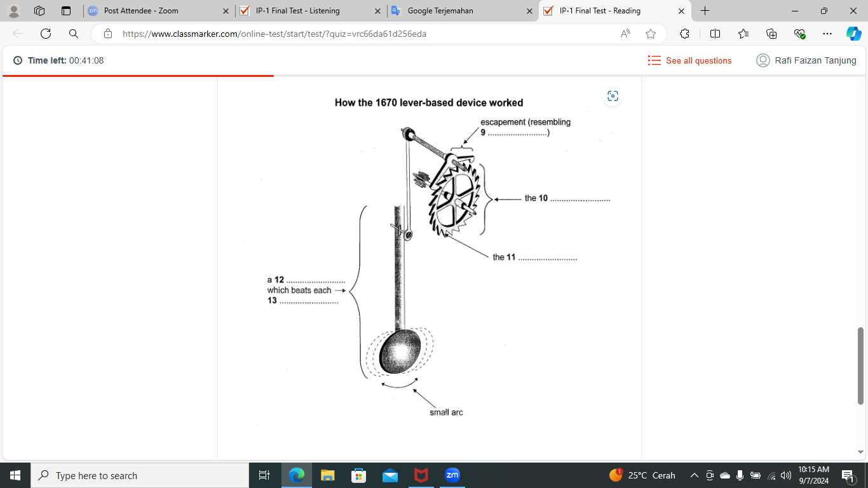This screenshot has width=868, height=488.
Task: View site information lock icon
Action: click(x=108, y=34)
